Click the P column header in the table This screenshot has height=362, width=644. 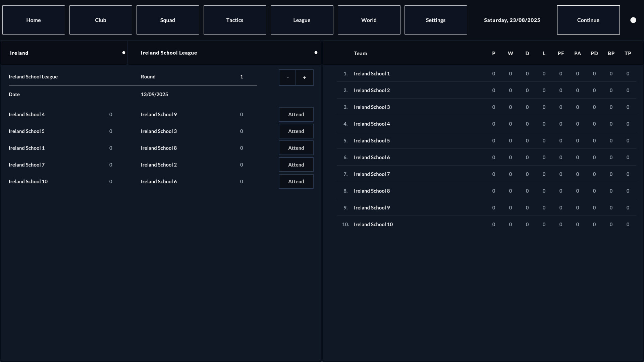pyautogui.click(x=493, y=53)
